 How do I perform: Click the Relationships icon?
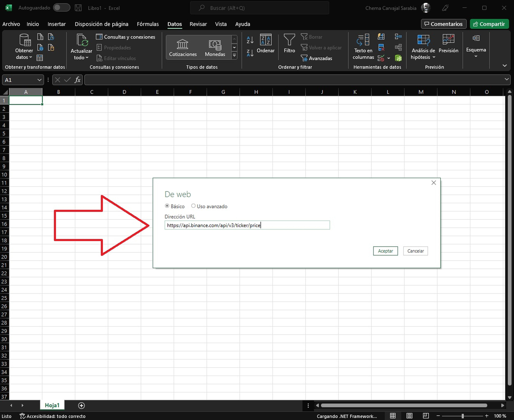click(x=398, y=47)
